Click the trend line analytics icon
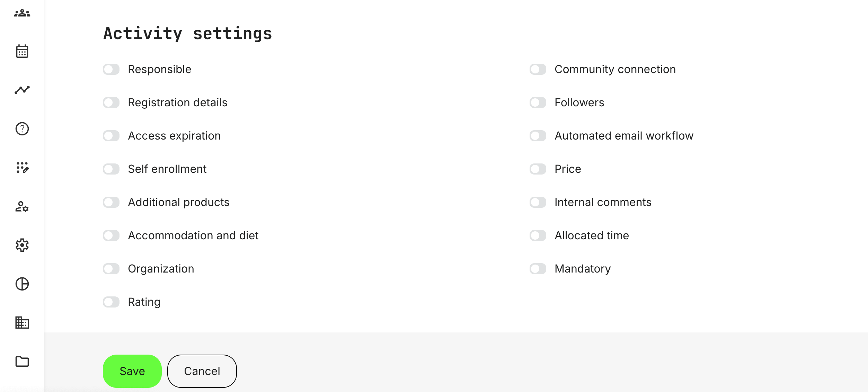The image size is (868, 392). [22, 90]
